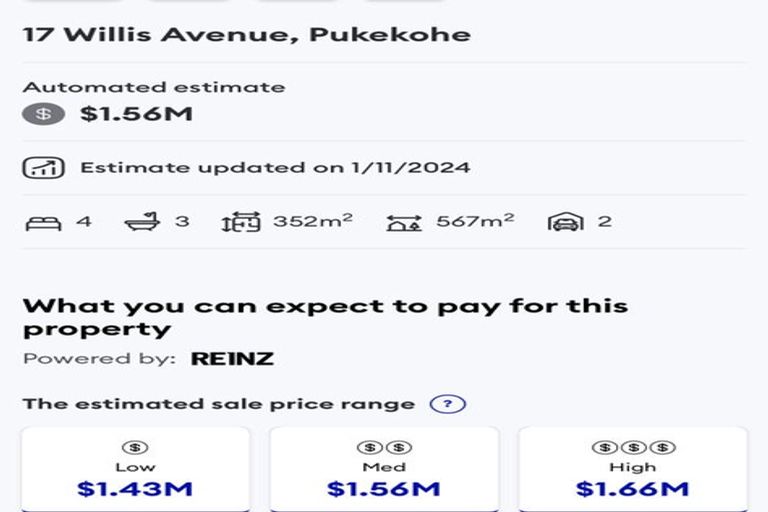Click the 17 Willis Avenue, Pukekohe heading
The height and width of the screenshot is (512, 768).
pyautogui.click(x=247, y=35)
